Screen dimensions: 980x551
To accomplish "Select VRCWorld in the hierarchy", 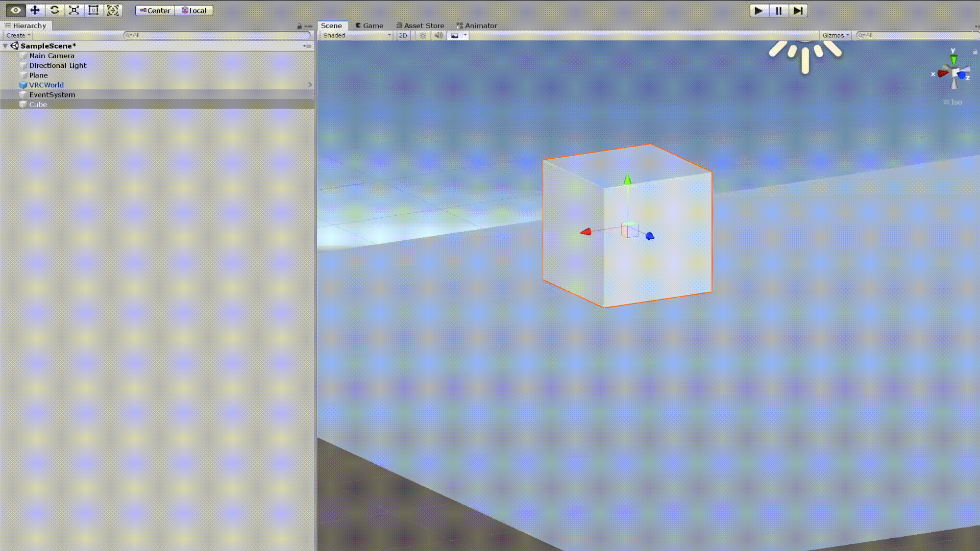I will click(x=46, y=85).
